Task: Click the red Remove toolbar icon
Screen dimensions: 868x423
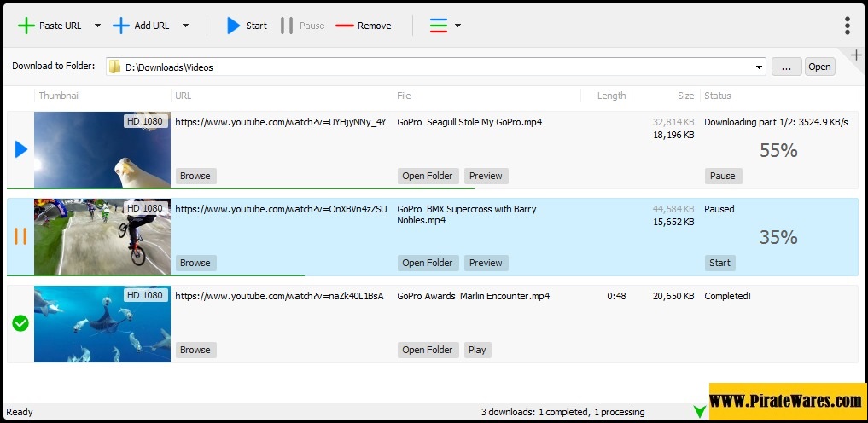Action: 345,26
